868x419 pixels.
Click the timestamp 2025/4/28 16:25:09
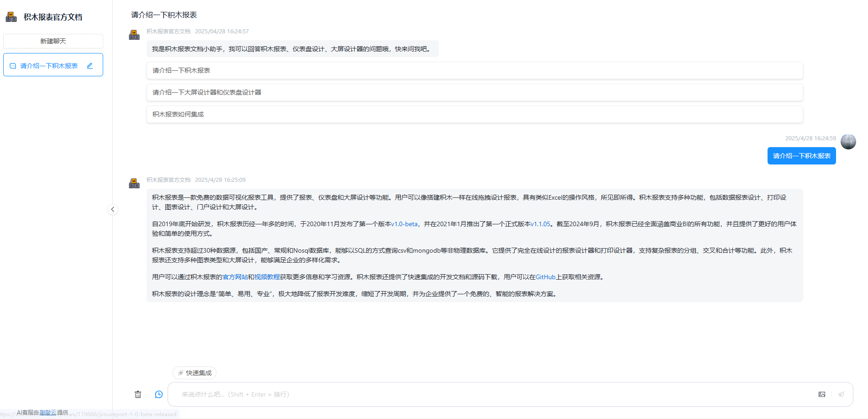(x=220, y=180)
